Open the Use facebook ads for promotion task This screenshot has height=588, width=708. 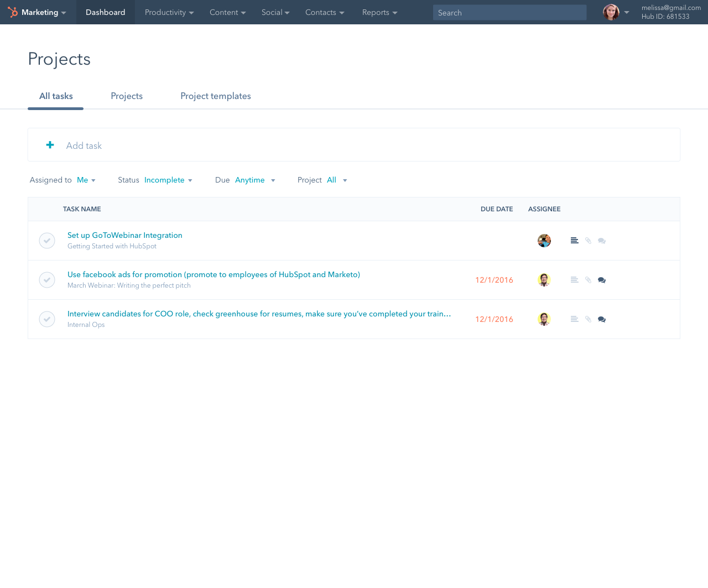(214, 274)
